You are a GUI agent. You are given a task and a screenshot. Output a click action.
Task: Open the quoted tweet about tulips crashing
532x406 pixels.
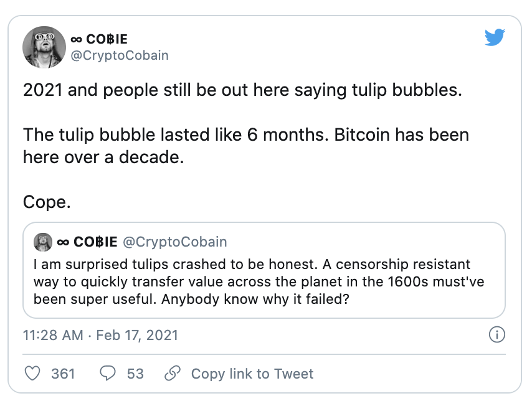[264, 282]
